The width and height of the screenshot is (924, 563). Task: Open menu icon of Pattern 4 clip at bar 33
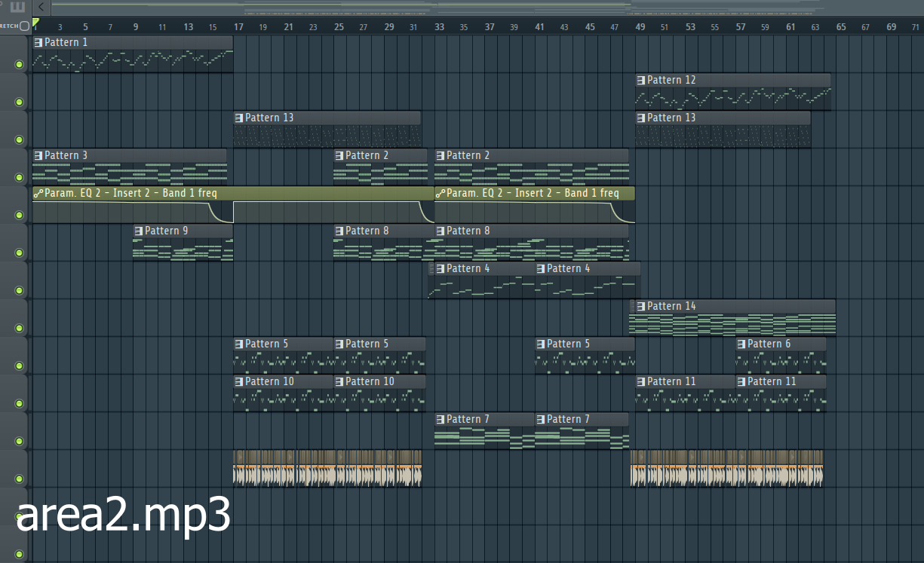pos(441,268)
